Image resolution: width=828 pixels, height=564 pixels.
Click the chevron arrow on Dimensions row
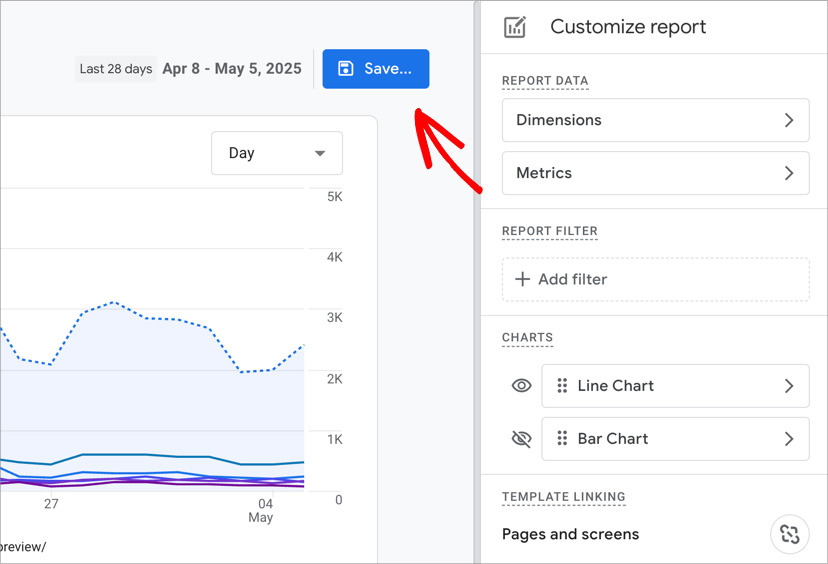click(x=789, y=120)
